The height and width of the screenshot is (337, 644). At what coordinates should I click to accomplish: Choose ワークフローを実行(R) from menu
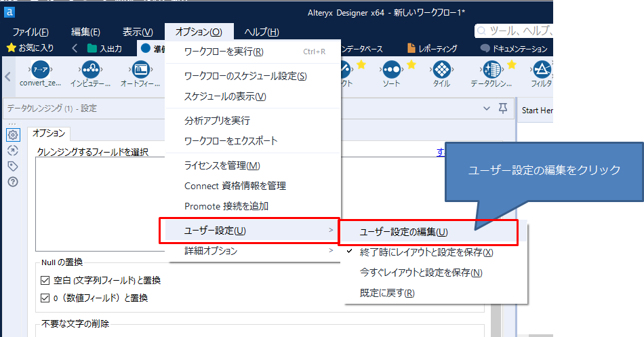(x=253, y=52)
